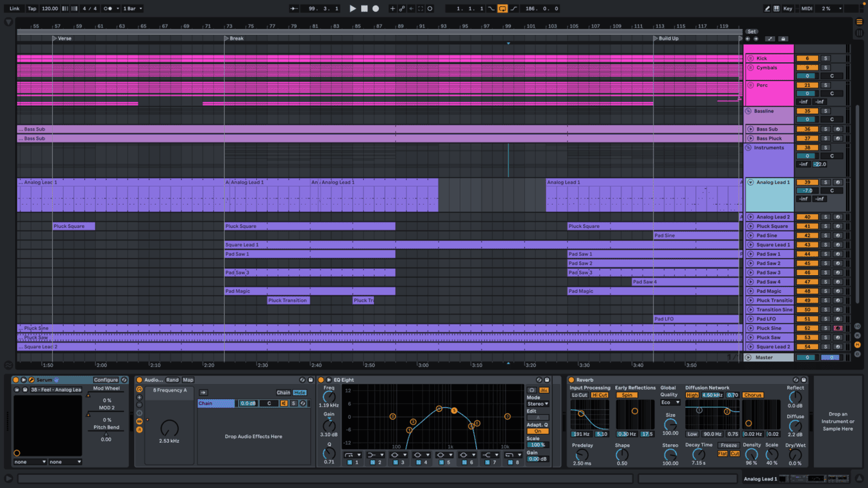Image resolution: width=868 pixels, height=488 pixels.
Task: Click the punch-out switch icon
Action: (513, 8)
